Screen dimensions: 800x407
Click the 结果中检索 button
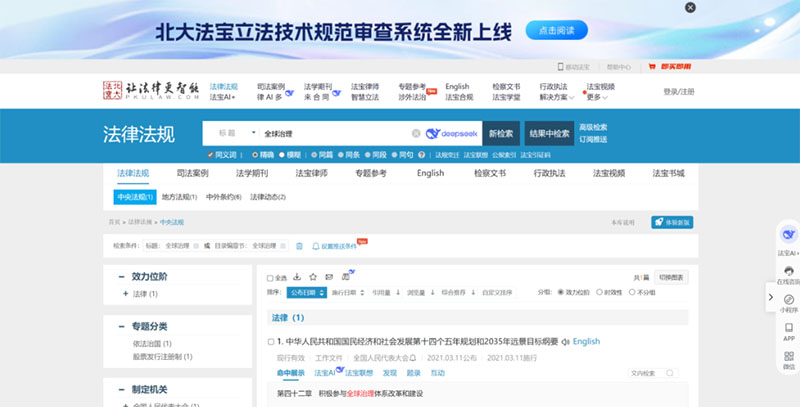click(x=549, y=133)
